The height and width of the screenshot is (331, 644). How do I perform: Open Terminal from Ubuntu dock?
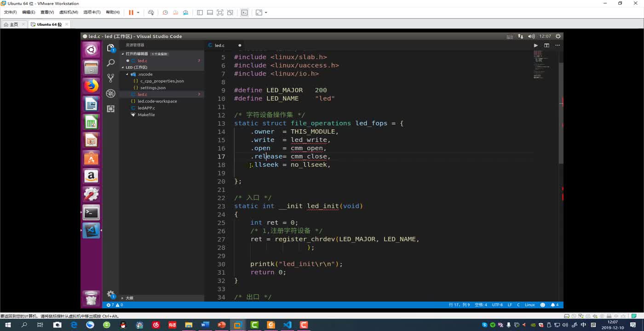click(91, 212)
